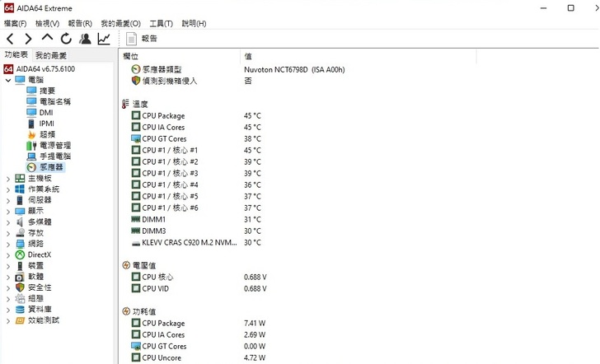Screen dimensions: 600x364
Task: Click the 主機板 motherboard icon
Action: click(x=20, y=178)
